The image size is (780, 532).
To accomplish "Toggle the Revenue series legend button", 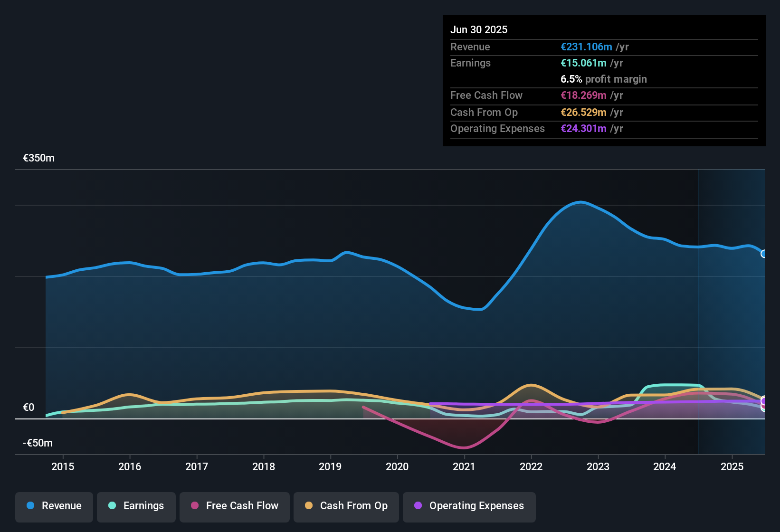I will 54,506.
